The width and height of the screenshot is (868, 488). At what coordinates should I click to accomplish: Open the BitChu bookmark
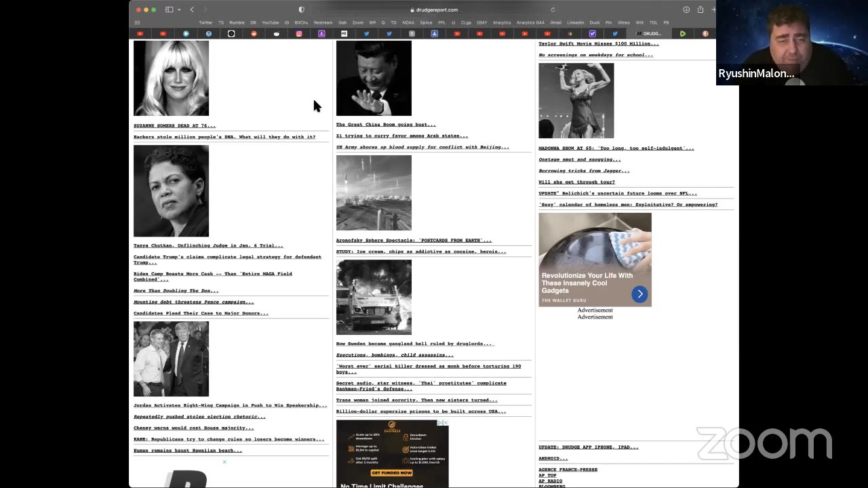(x=301, y=22)
